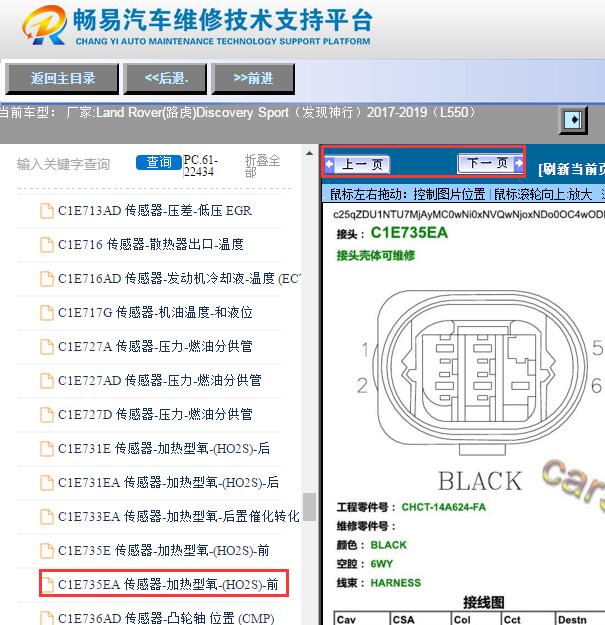The height and width of the screenshot is (625, 605).
Task: Click the connector title C1E735EA
Action: click(409, 233)
